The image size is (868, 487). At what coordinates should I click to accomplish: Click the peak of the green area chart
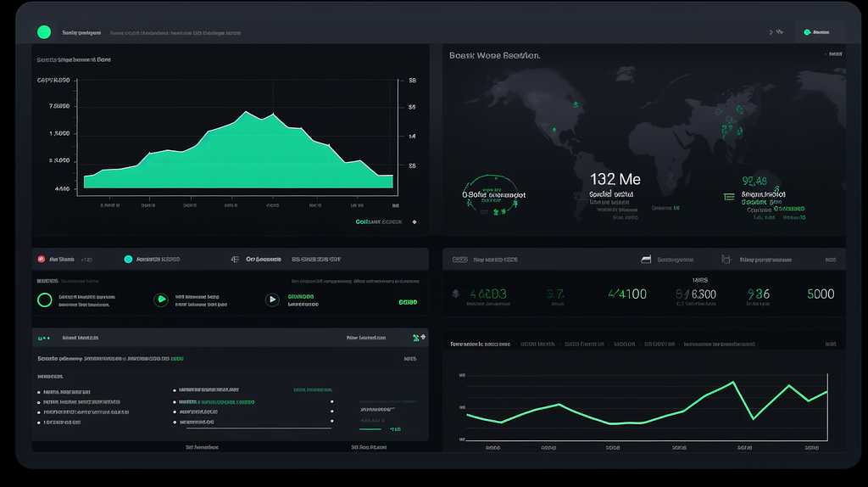click(246, 111)
